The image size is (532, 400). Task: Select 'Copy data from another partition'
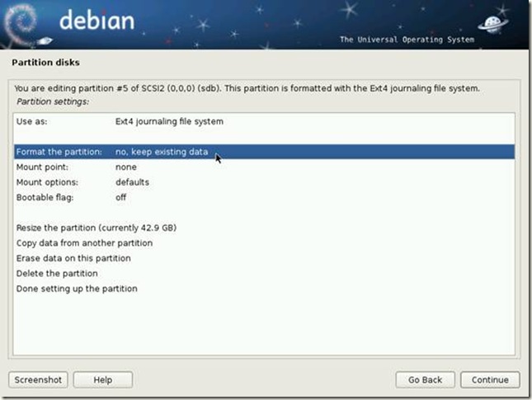[264, 243]
